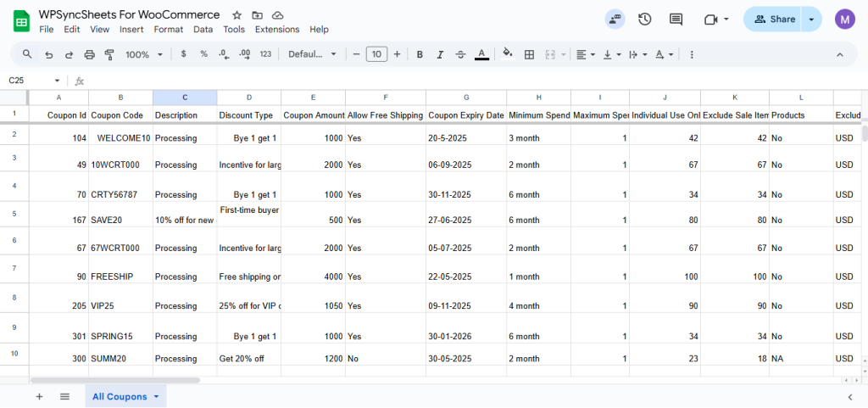
Task: Select the All Coupons sheet tab
Action: [125, 396]
